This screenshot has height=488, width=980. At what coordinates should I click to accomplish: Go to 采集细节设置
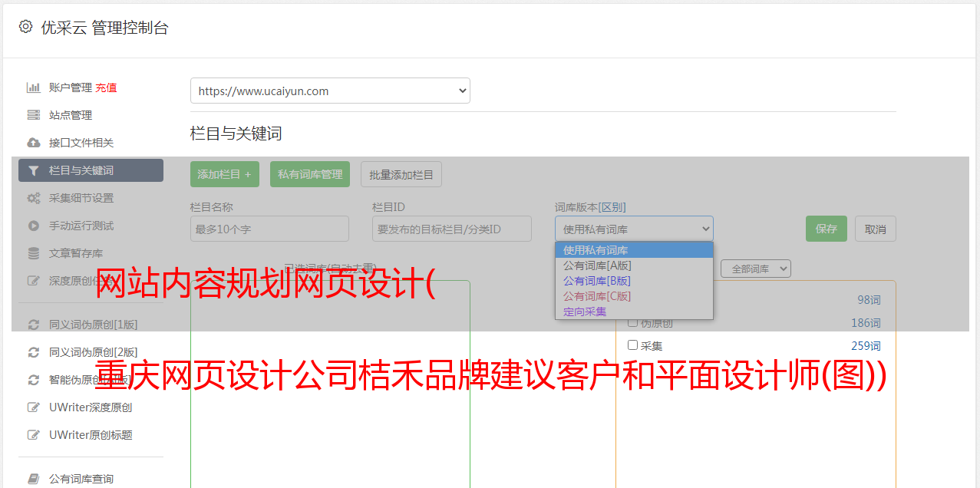pyautogui.click(x=81, y=198)
